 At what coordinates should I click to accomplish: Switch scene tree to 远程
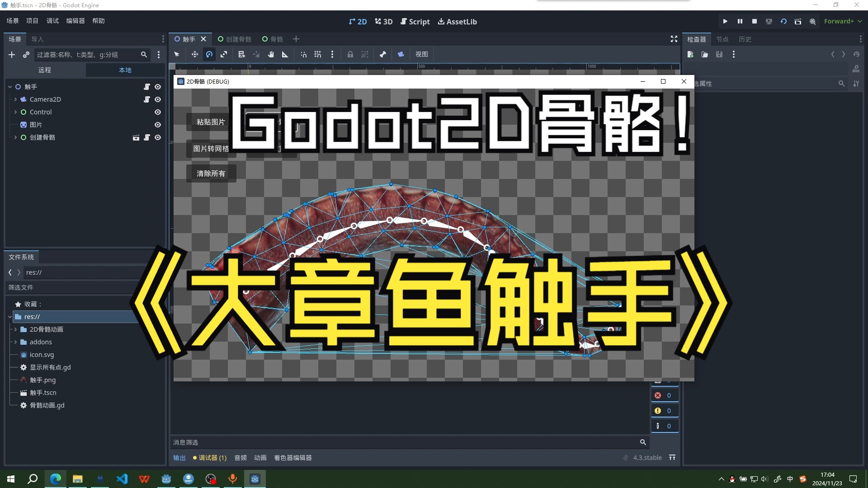pyautogui.click(x=45, y=70)
